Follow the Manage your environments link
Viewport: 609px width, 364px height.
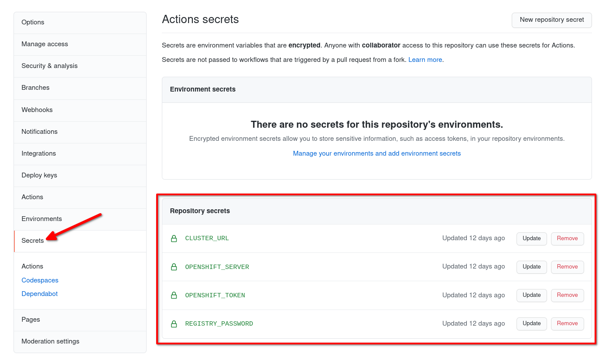[x=377, y=153]
